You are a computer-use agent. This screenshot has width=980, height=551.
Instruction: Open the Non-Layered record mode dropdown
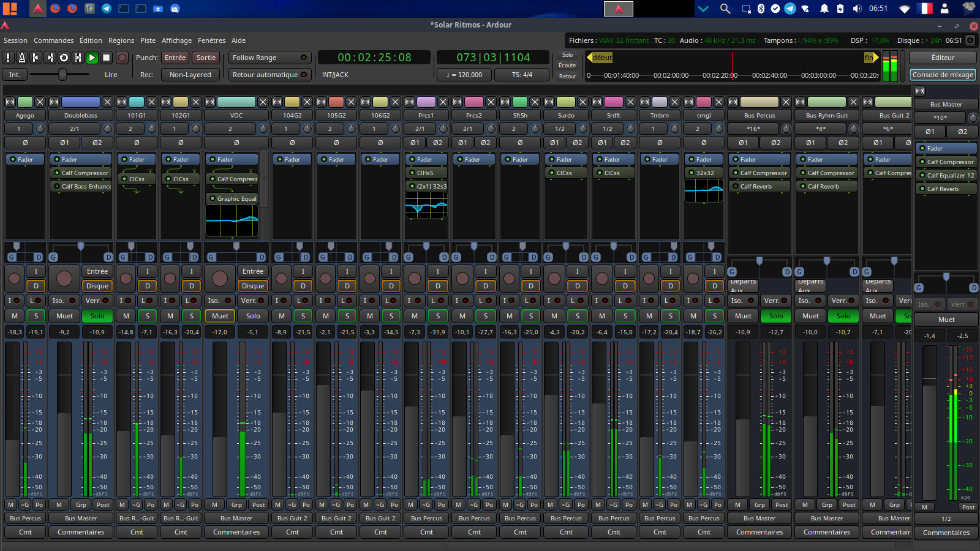tap(190, 75)
